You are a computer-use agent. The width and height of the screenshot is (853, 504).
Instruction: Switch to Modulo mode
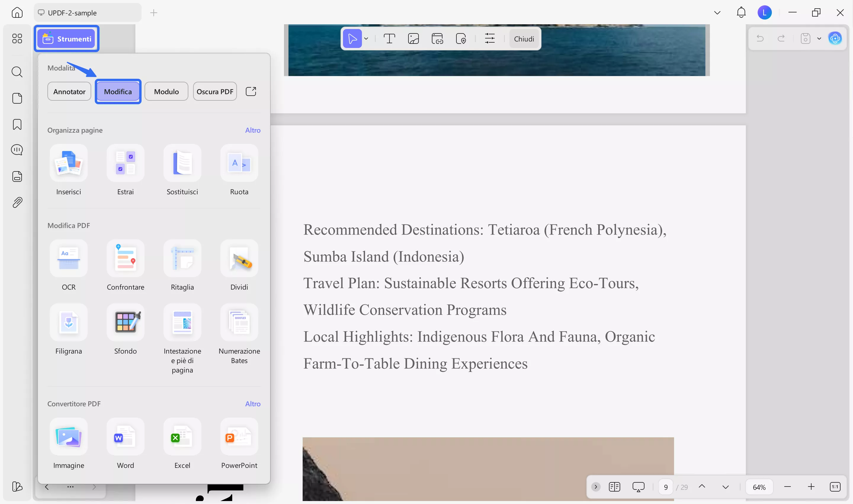[x=166, y=92]
